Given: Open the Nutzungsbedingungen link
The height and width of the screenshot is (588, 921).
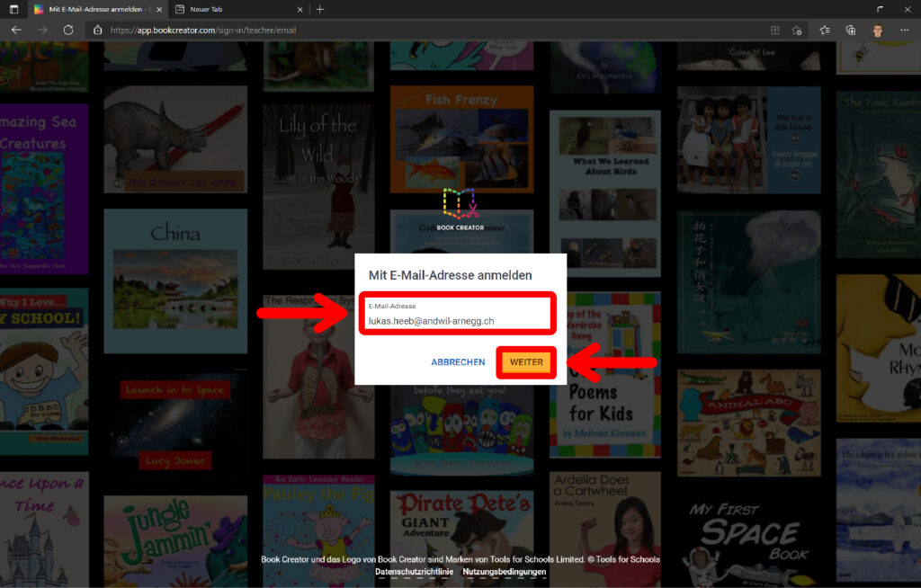Looking at the screenshot, I should (x=504, y=572).
